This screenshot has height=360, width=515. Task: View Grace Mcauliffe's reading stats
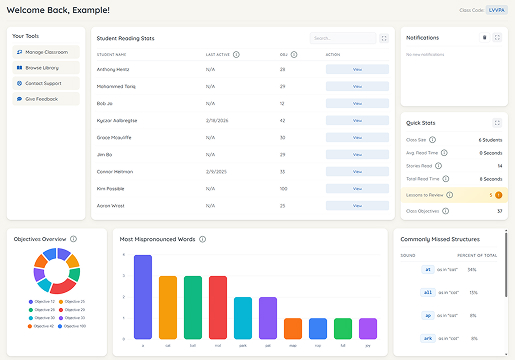[357, 137]
